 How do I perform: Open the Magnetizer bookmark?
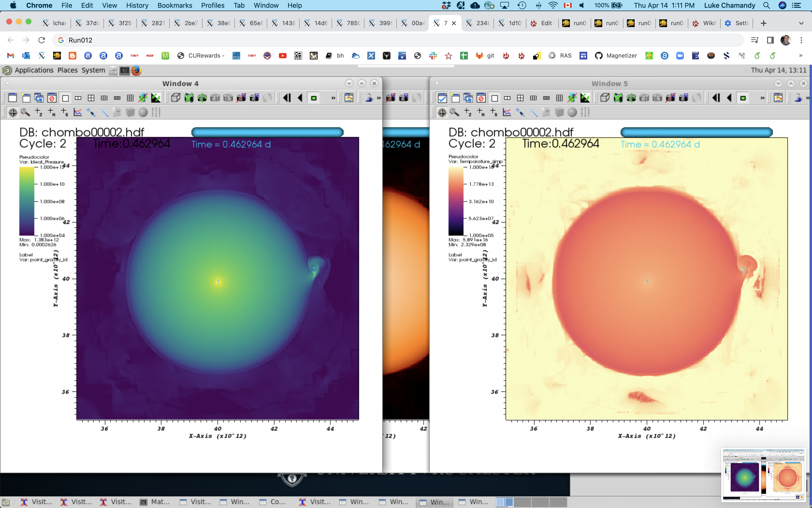(616, 55)
